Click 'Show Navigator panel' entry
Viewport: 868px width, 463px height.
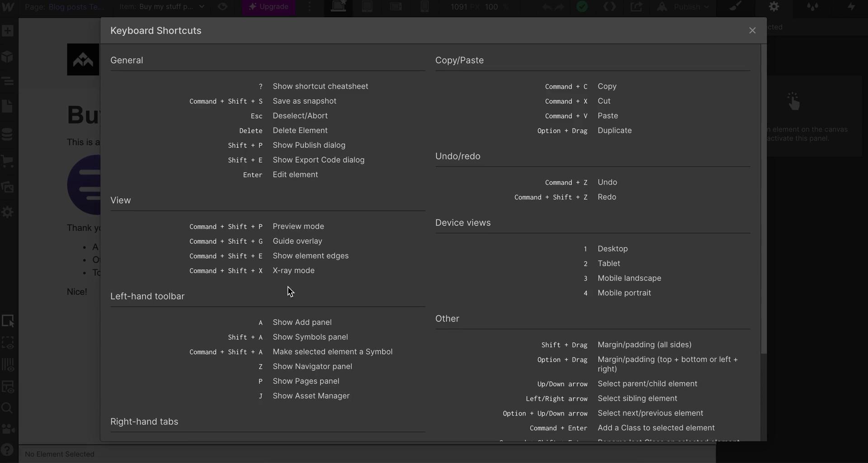click(x=312, y=367)
